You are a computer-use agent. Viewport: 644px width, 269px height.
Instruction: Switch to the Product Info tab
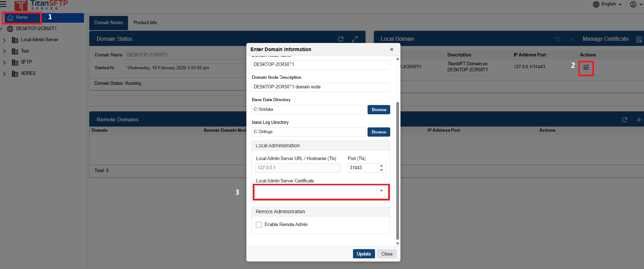pos(145,23)
